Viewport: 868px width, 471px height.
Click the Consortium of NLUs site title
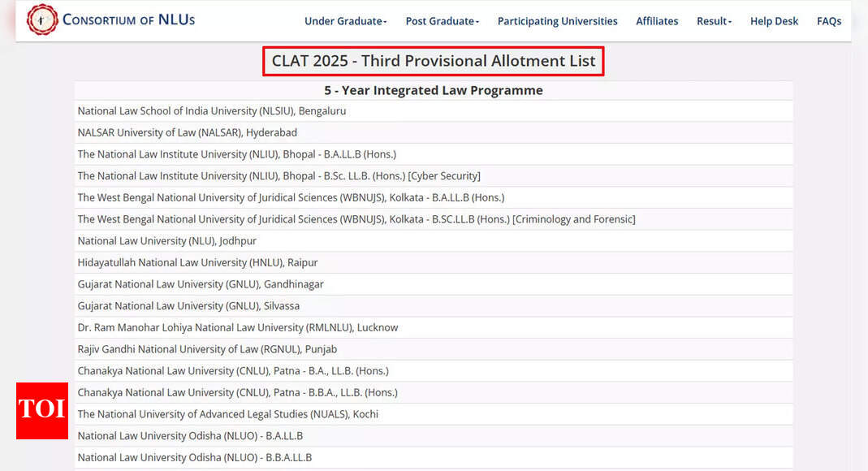(128, 19)
